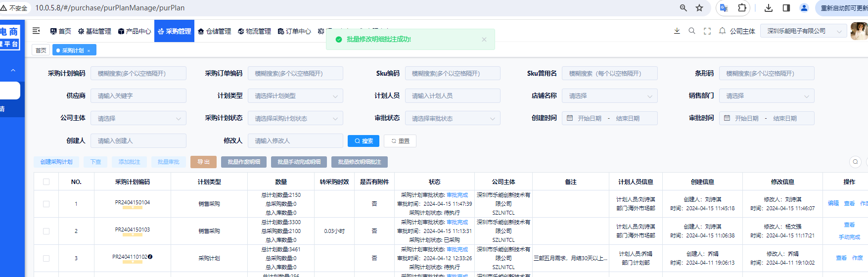Image resolution: width=868 pixels, height=277 pixels.
Task: Click the 导出 button
Action: (203, 162)
